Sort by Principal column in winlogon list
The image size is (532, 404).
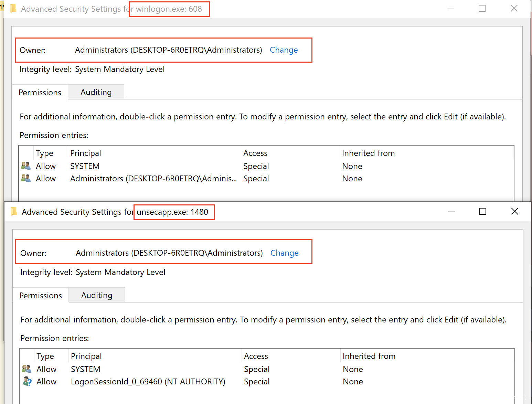[86, 153]
